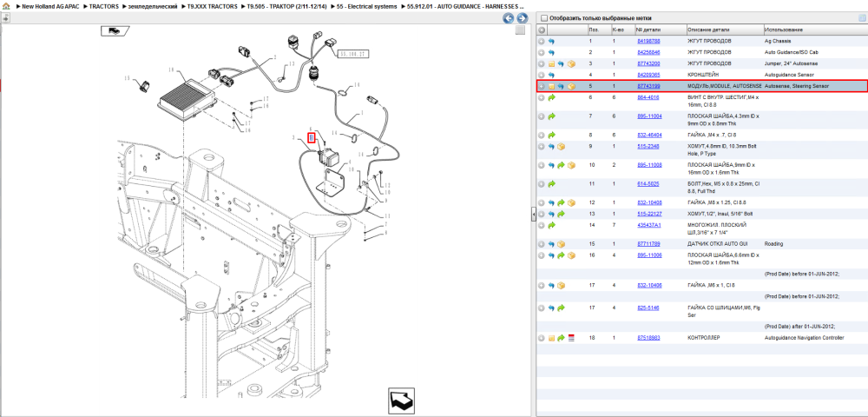
Task: Click the '55.100.27' reference box in diagram
Action: (x=352, y=54)
